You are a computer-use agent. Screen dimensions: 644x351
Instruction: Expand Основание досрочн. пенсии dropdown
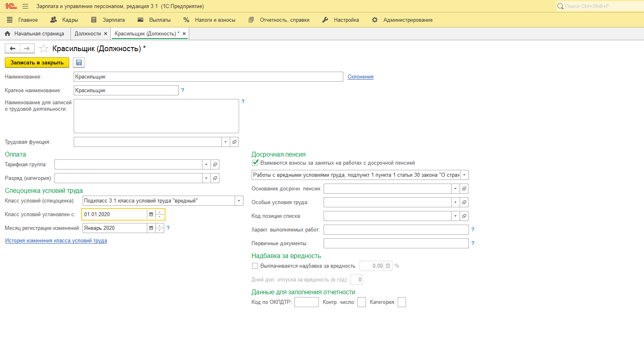pyautogui.click(x=455, y=189)
